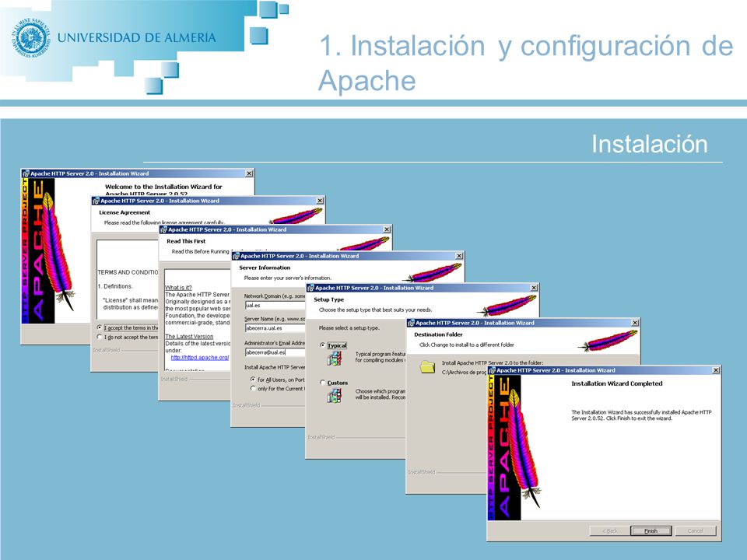This screenshot has height=560, width=747.
Task: Click the "1. Definitions." license line
Action: point(115,286)
